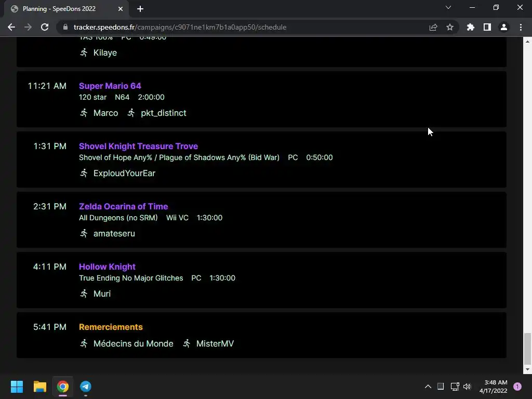Click runner icon next to Marco
Screen dimensions: 532x399
(84, 113)
